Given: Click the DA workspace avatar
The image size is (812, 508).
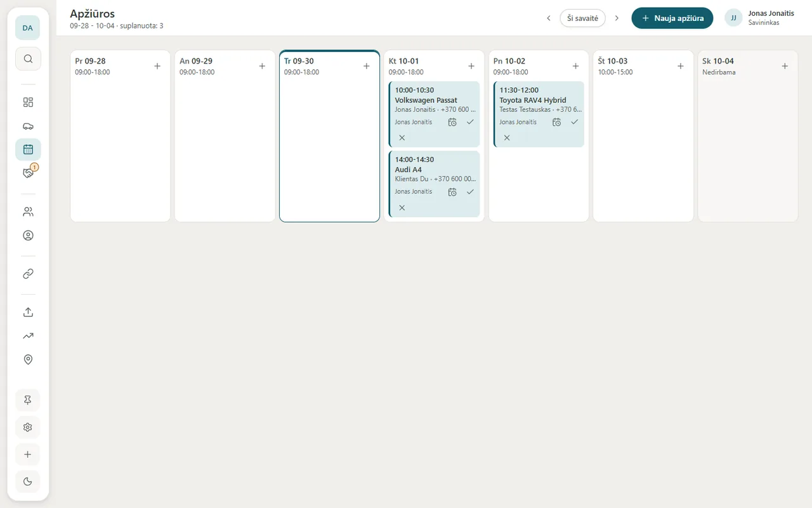Looking at the screenshot, I should click(x=27, y=28).
